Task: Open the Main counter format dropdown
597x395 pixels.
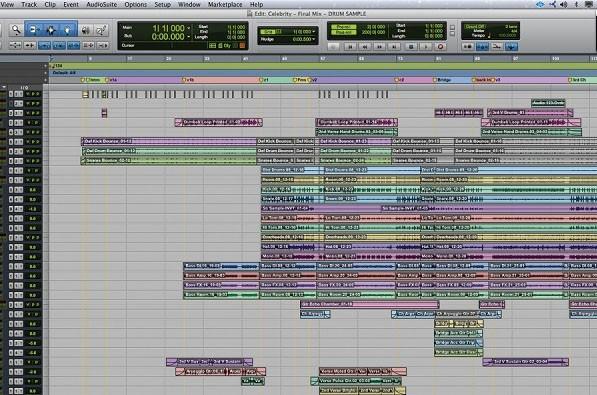Action: [x=188, y=28]
